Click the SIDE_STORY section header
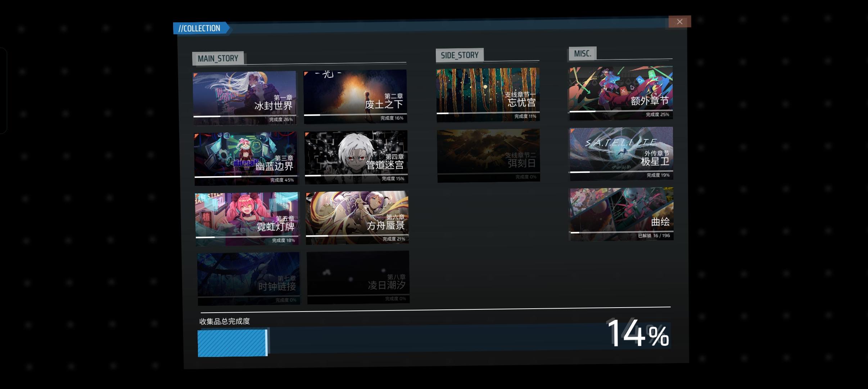The height and width of the screenshot is (389, 868). (460, 55)
